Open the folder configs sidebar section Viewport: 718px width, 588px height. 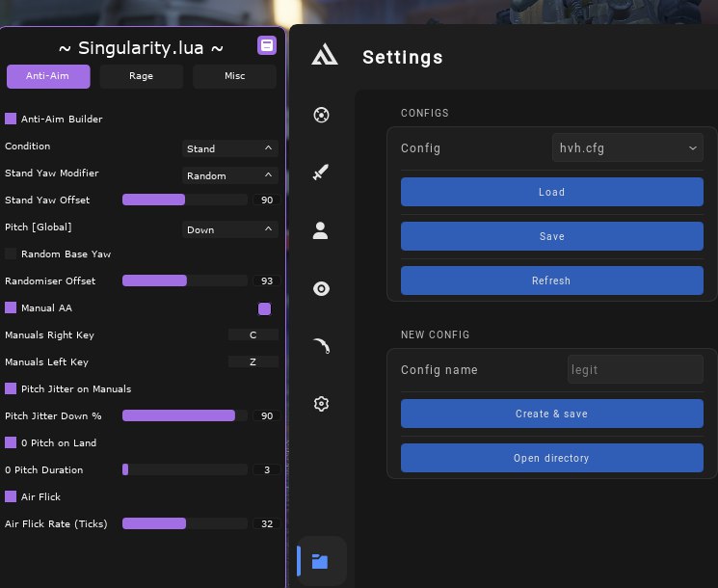tap(320, 560)
